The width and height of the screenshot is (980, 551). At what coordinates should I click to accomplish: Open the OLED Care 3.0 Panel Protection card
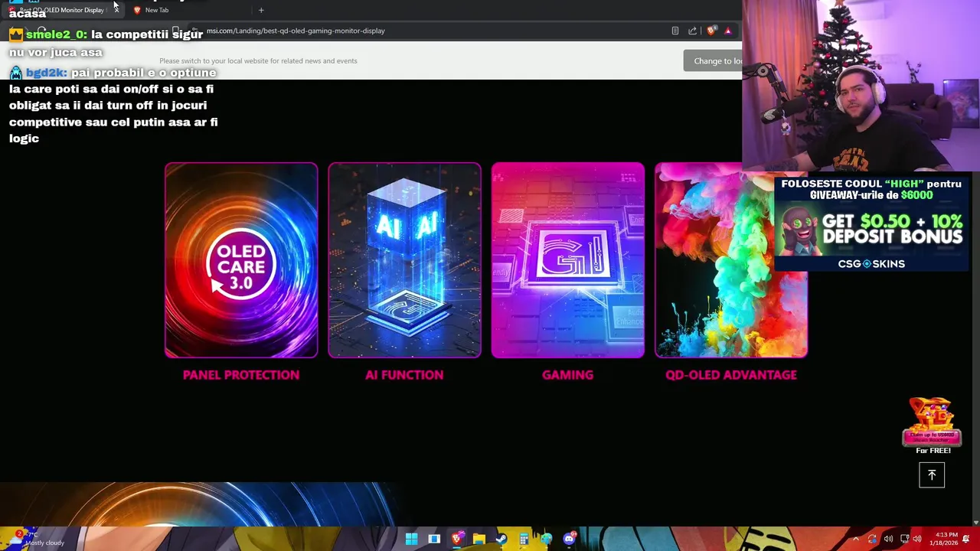[241, 260]
